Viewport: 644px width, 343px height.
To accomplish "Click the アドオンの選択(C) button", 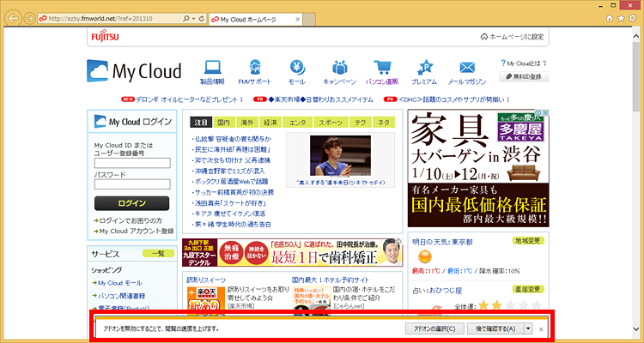I will tap(434, 328).
